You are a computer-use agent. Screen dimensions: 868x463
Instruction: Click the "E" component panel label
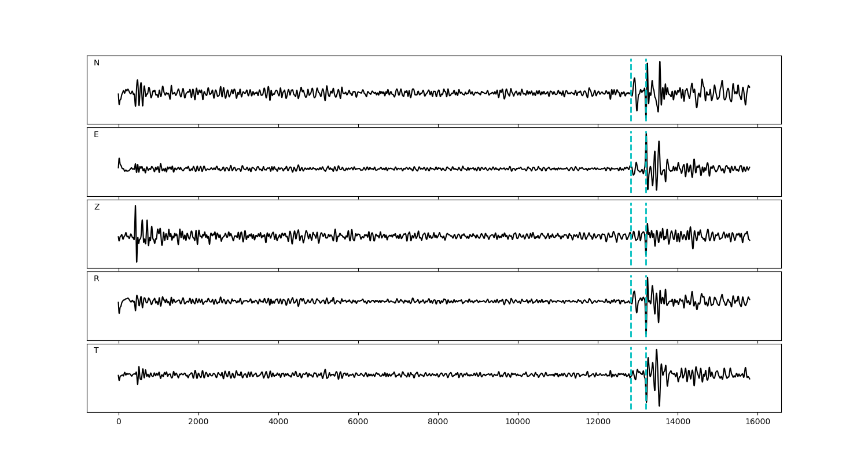(x=96, y=135)
